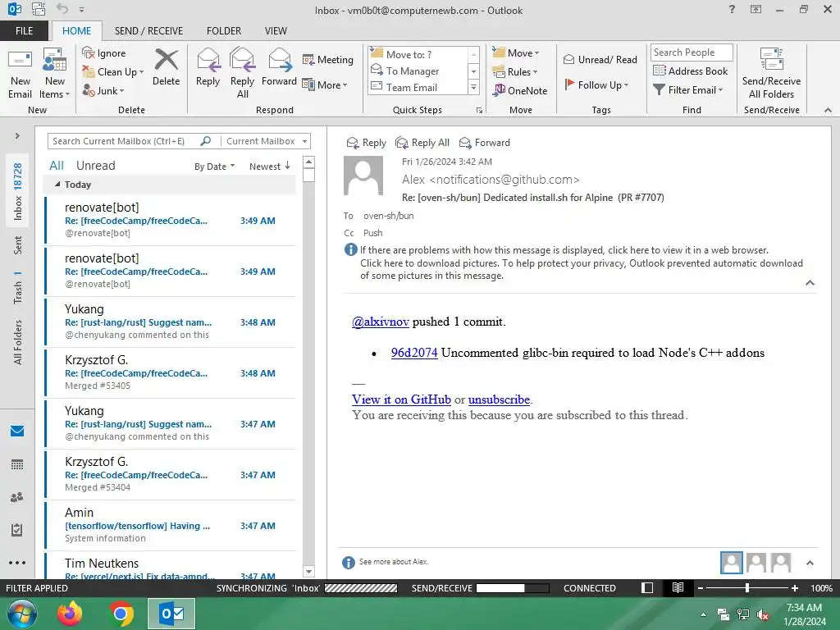Click the unsubscribe link
840x630 pixels.
click(499, 399)
